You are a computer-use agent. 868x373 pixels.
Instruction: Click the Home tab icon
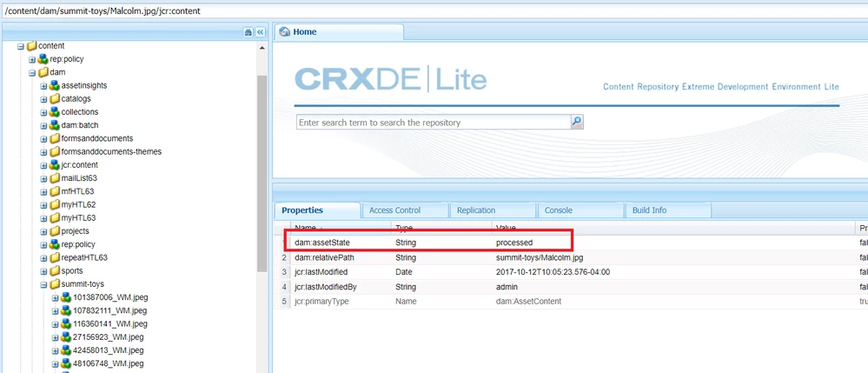[x=285, y=32]
